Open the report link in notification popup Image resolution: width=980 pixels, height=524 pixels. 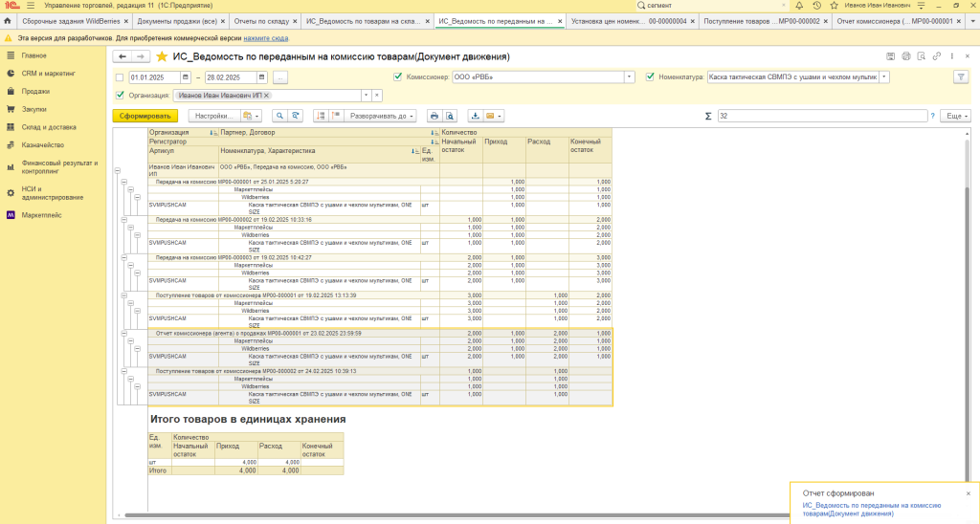(872, 510)
